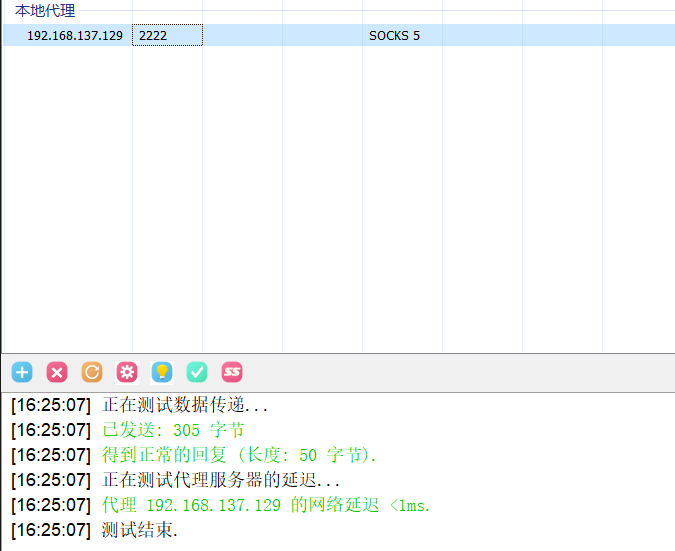Click the port 2222 cell

(166, 36)
